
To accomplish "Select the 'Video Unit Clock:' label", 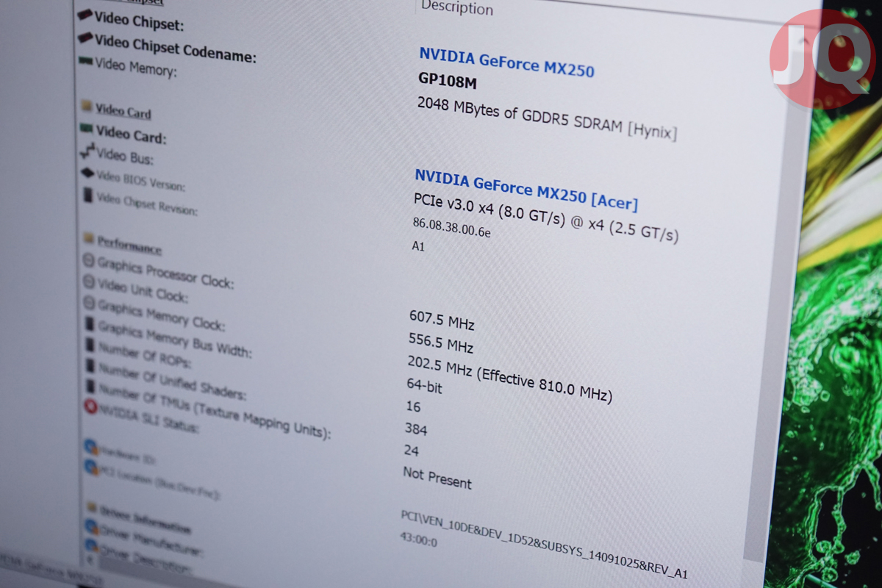I will 144,290.
